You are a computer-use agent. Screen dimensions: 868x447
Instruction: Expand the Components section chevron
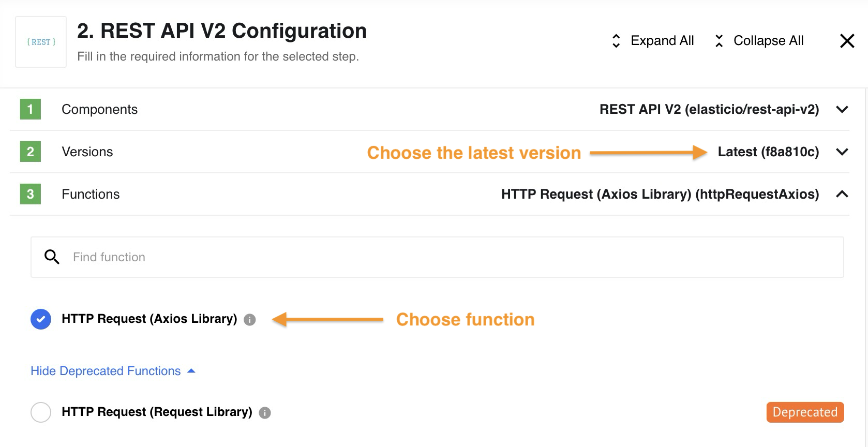(x=842, y=109)
